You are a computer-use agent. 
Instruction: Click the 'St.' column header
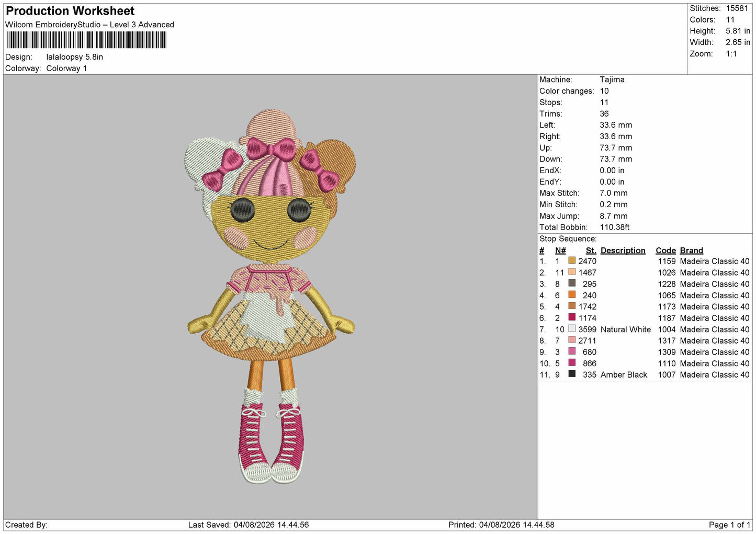591,251
